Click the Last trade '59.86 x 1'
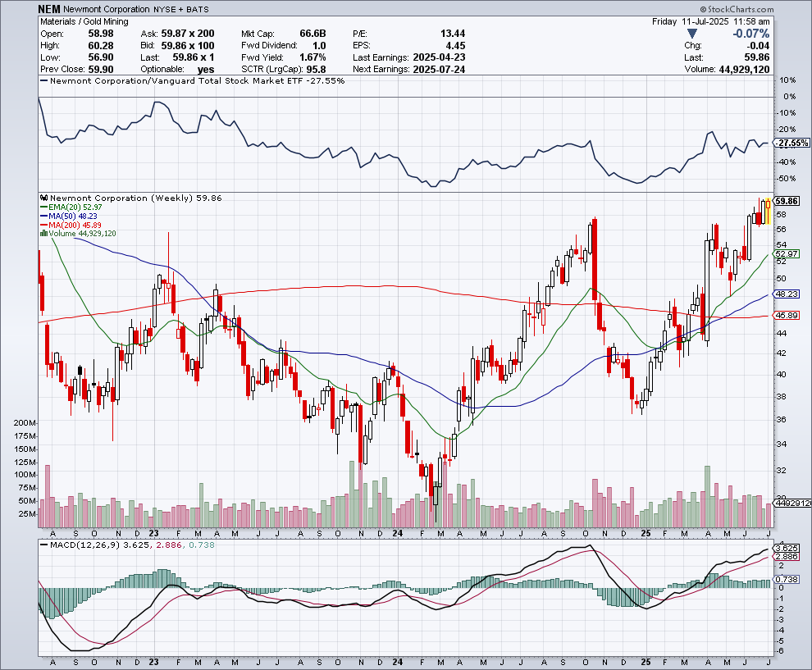The width and height of the screenshot is (812, 670). click(x=194, y=57)
